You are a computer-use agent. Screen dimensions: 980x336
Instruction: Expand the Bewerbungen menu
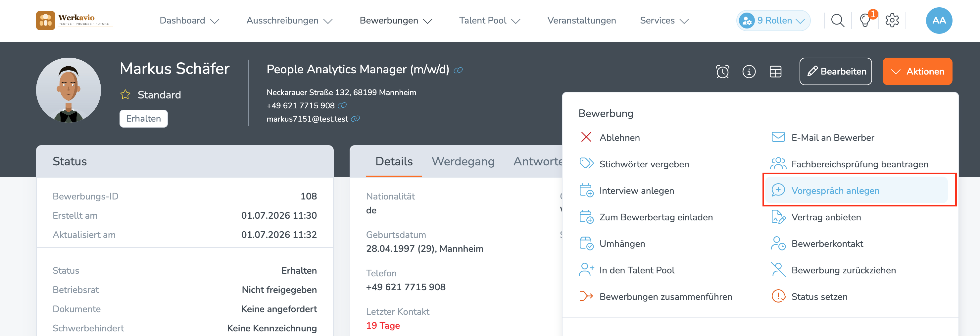tap(396, 21)
